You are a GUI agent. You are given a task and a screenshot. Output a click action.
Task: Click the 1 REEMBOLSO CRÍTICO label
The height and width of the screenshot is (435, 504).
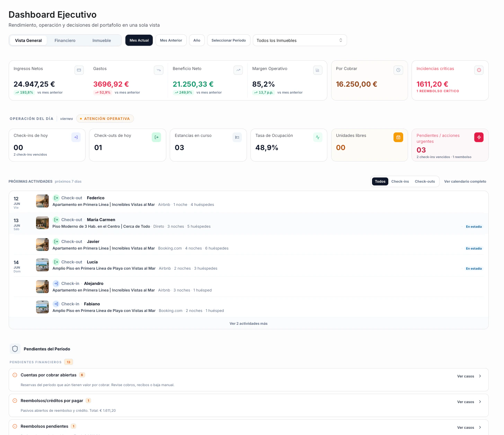pyautogui.click(x=438, y=91)
